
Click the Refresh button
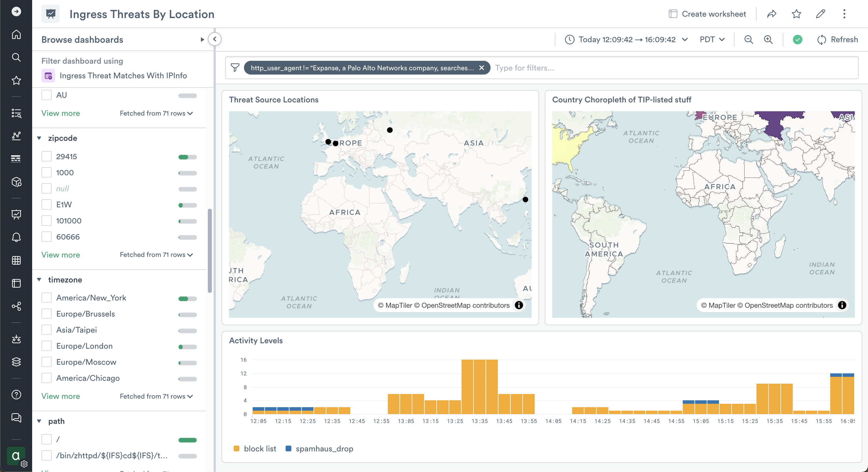pos(837,39)
